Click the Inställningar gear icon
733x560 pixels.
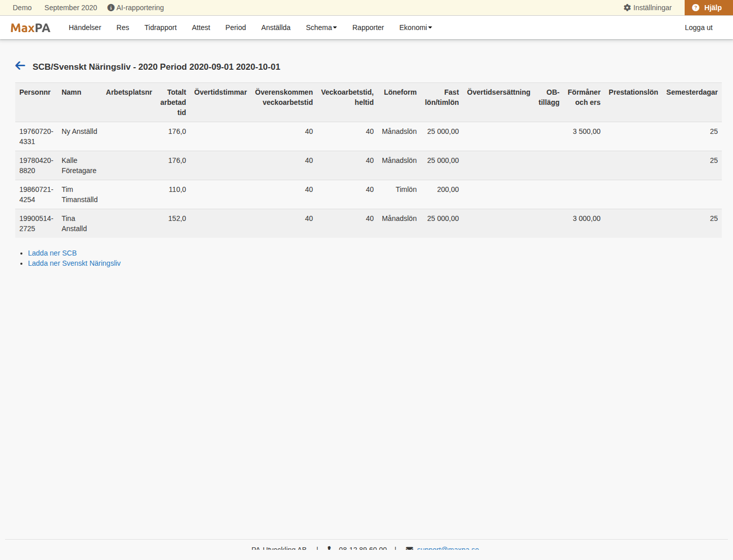tap(627, 8)
